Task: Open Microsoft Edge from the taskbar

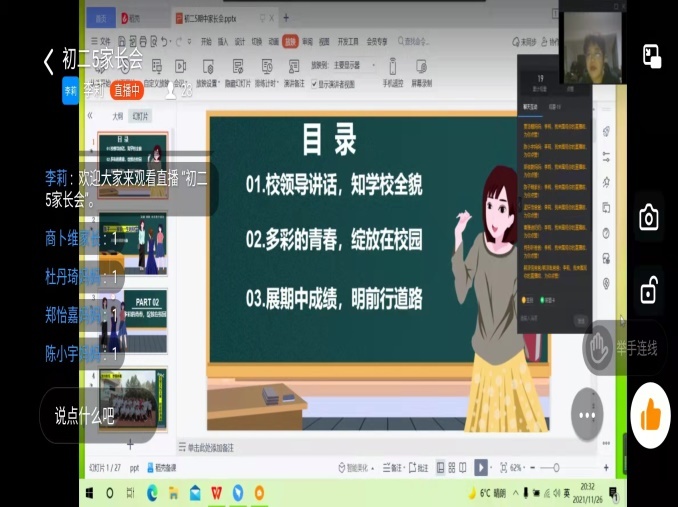Action: point(152,493)
